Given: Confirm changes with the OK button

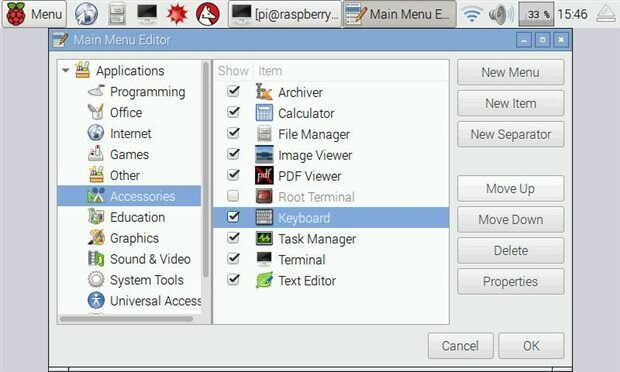Looking at the screenshot, I should pos(531,346).
